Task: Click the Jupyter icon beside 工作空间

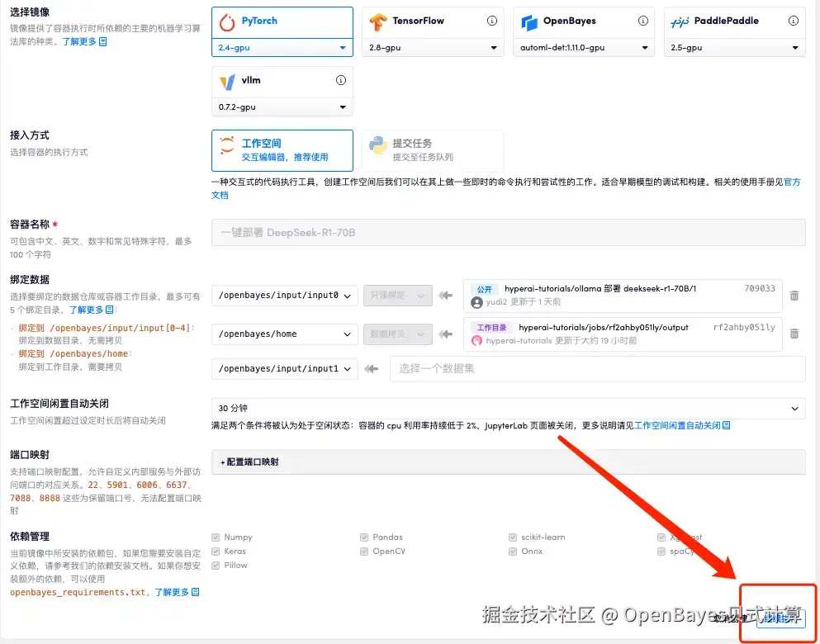Action: click(227, 145)
